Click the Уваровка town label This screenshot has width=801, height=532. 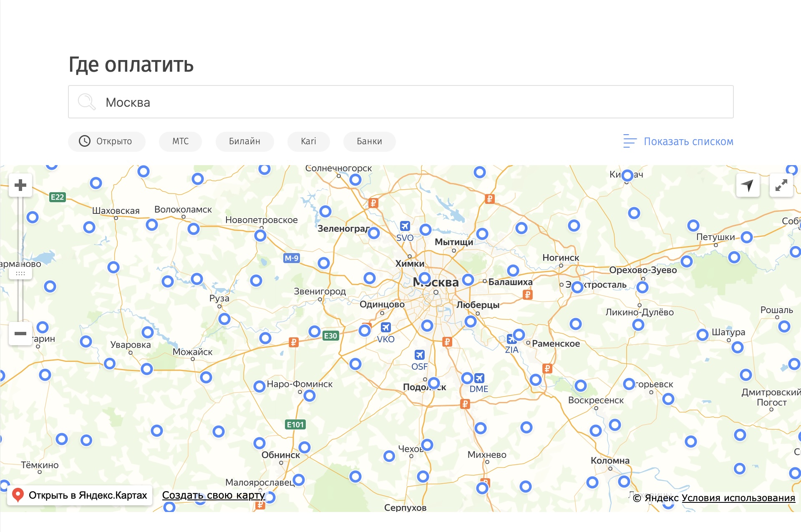[x=131, y=345]
